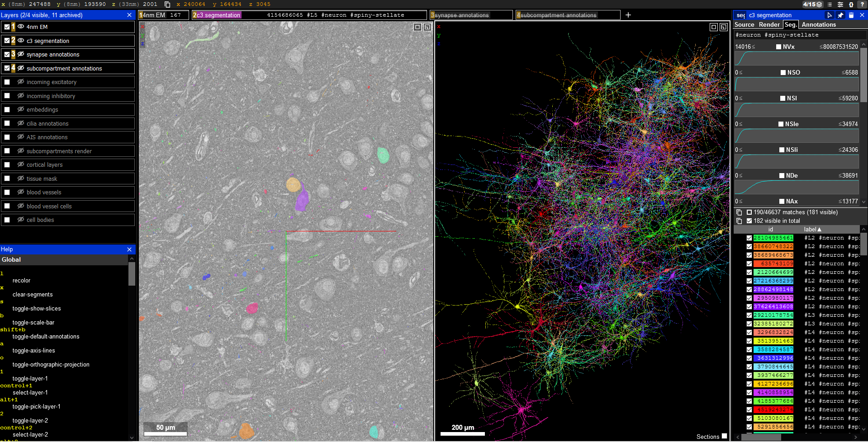Uncheck the 182 visible in total checkbox
The width and height of the screenshot is (868, 442).
(749, 221)
